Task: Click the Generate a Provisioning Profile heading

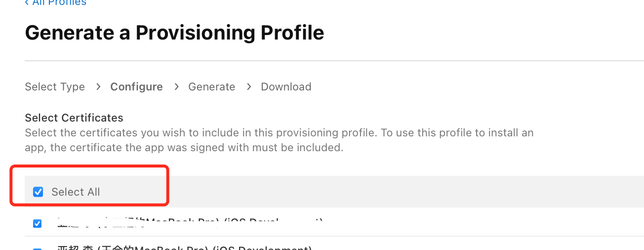Action: (174, 33)
